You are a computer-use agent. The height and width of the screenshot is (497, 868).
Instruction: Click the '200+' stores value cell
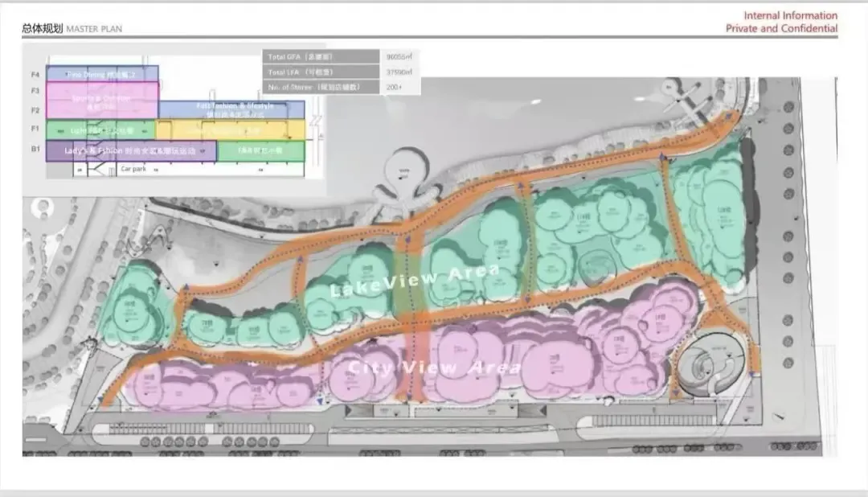click(399, 87)
